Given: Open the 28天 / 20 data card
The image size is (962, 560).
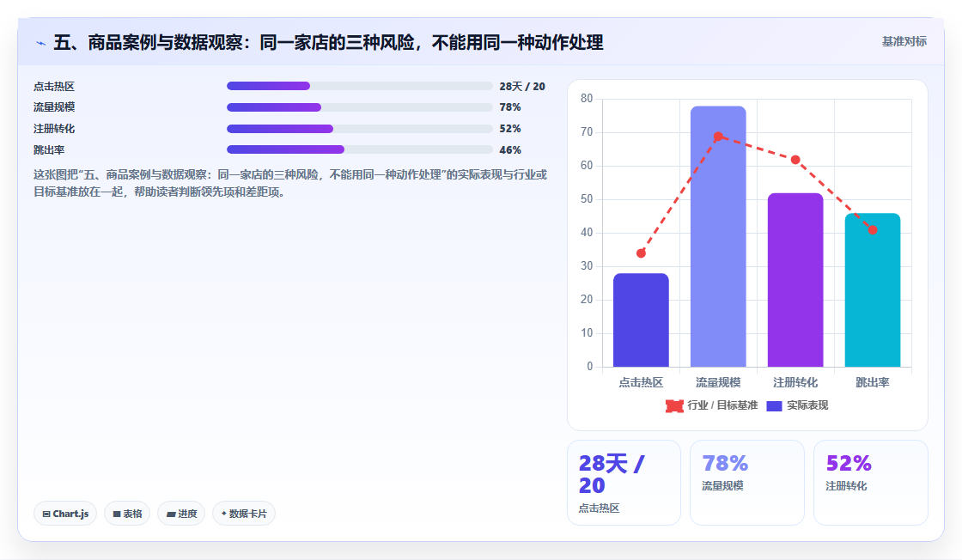Looking at the screenshot, I should click(624, 483).
